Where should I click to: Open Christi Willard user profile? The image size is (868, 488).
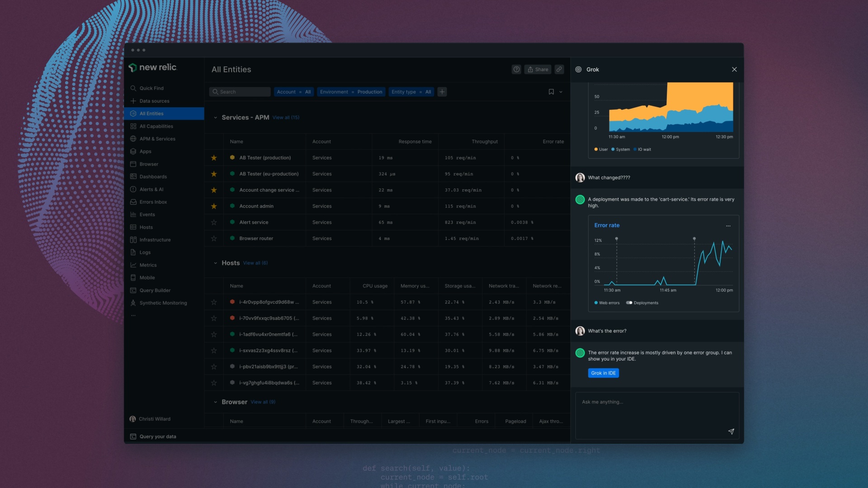(x=151, y=419)
